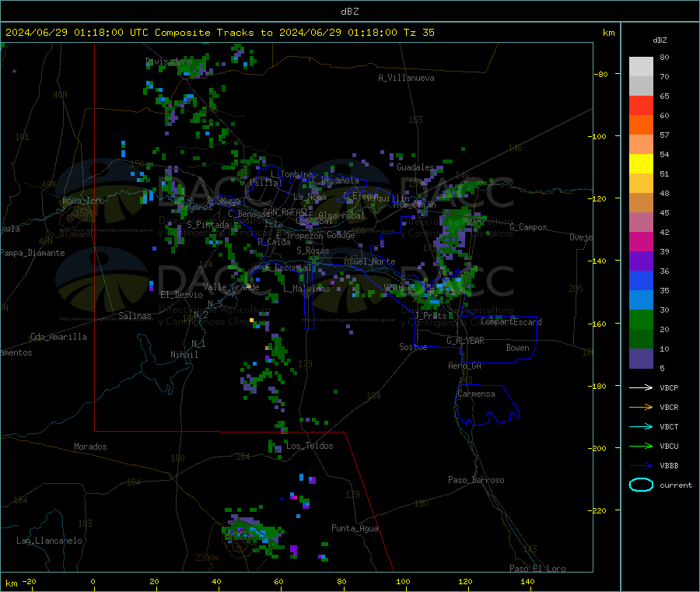Click the blue VBBB arrow in legend
The width and height of the screenshot is (700, 592).
[641, 466]
